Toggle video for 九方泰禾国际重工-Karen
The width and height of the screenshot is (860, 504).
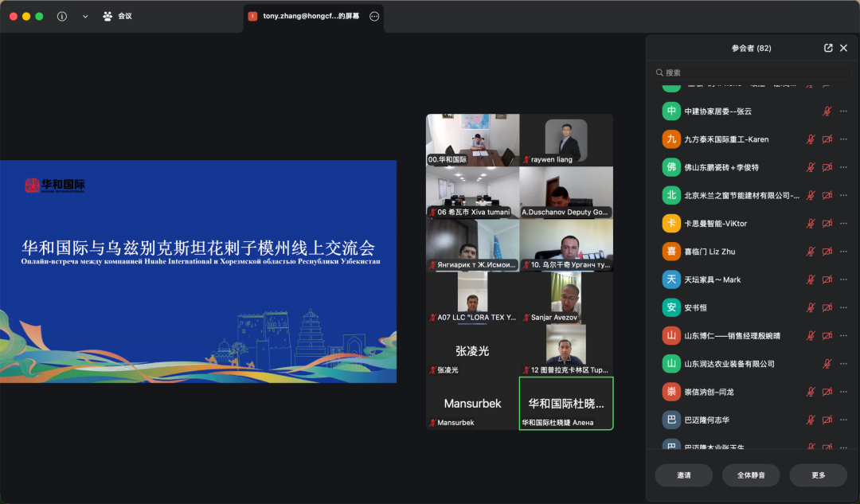click(x=827, y=139)
